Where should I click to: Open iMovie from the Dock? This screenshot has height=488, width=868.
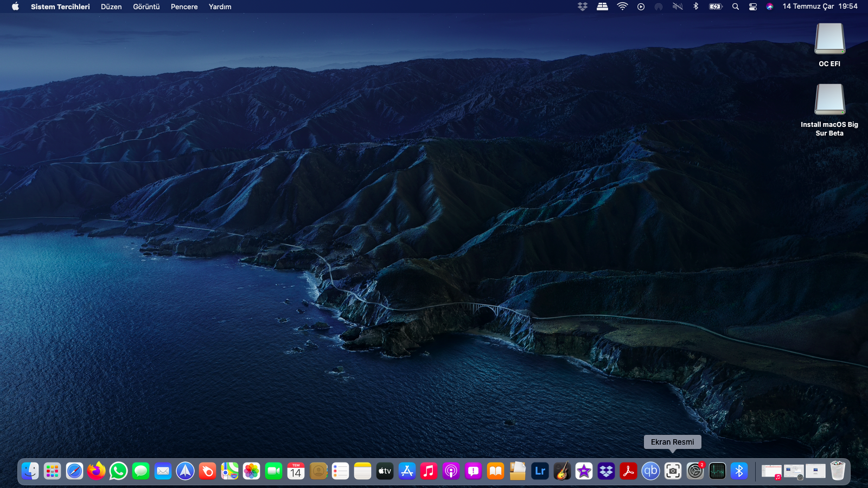coord(584,471)
